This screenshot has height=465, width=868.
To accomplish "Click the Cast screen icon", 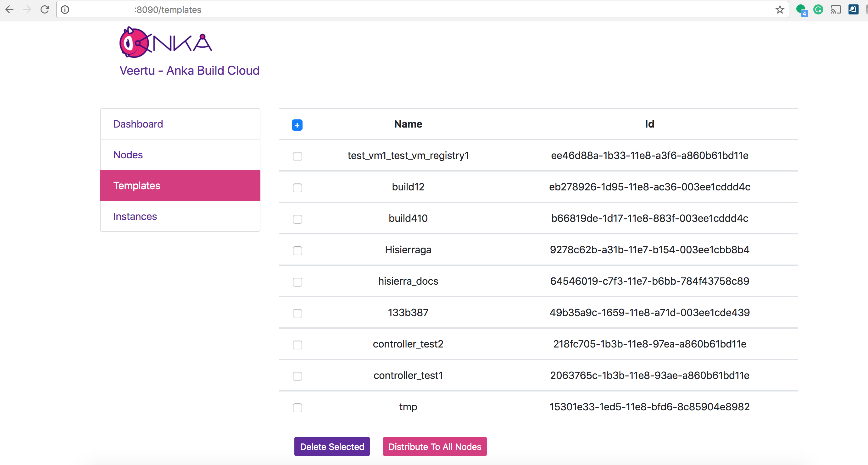I will tap(835, 9).
